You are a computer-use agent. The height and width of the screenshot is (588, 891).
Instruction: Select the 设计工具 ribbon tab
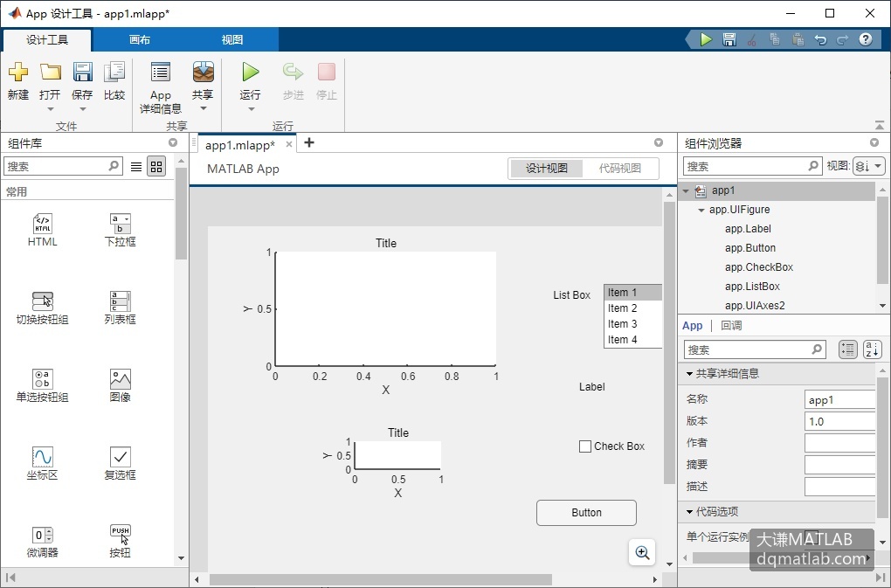click(x=47, y=40)
